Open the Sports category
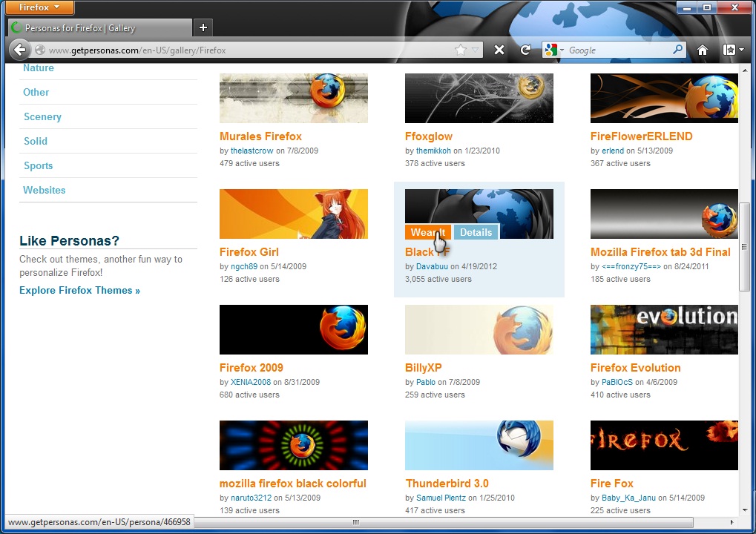Viewport: 756px width, 534px height. [38, 166]
